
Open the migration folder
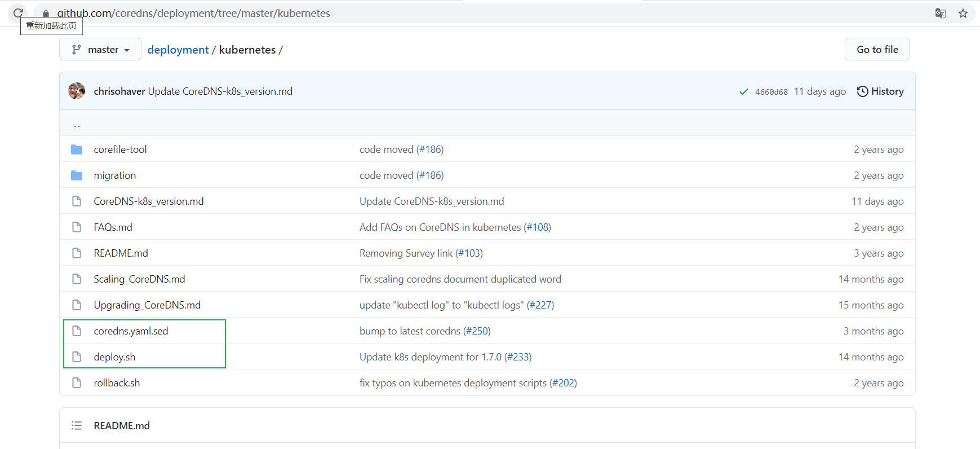pos(115,175)
